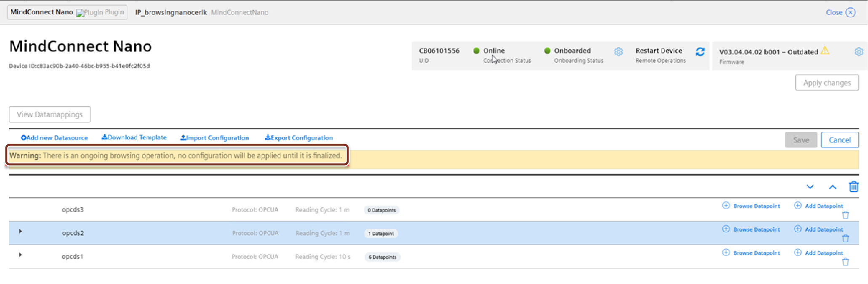Expand the opcds2 datasource row

(x=20, y=231)
